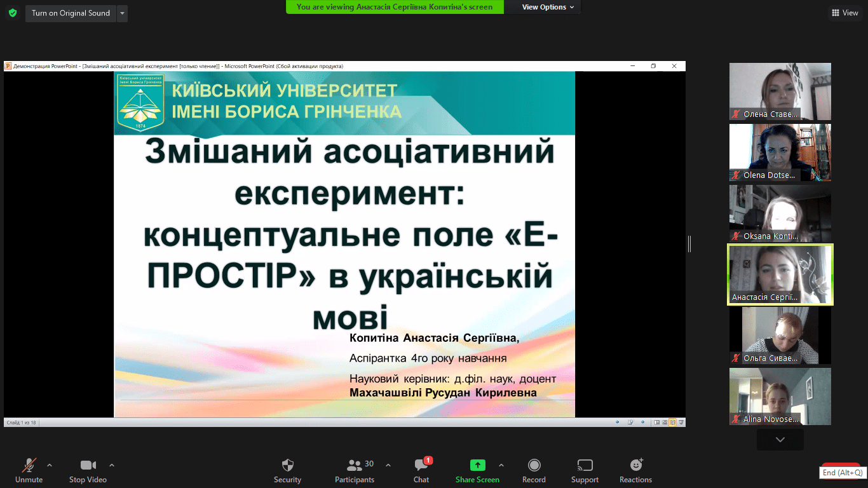Open the View layout menu

pos(844,13)
